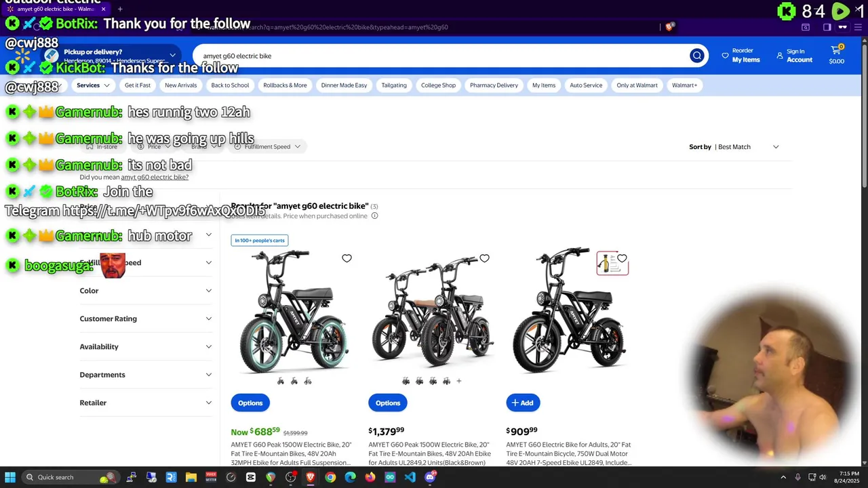The image size is (868, 488).
Task: Open Only at Walmart
Action: coord(637,85)
